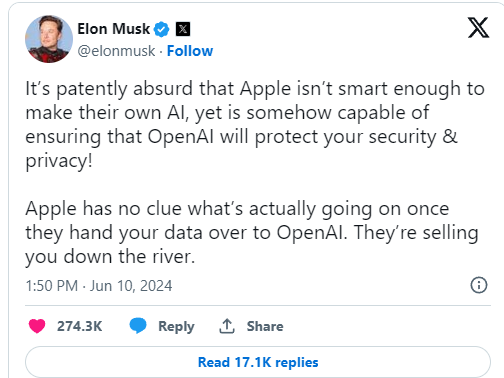504x378 pixels.
Task: Click the phrase "you down the river."
Action: tap(110, 257)
